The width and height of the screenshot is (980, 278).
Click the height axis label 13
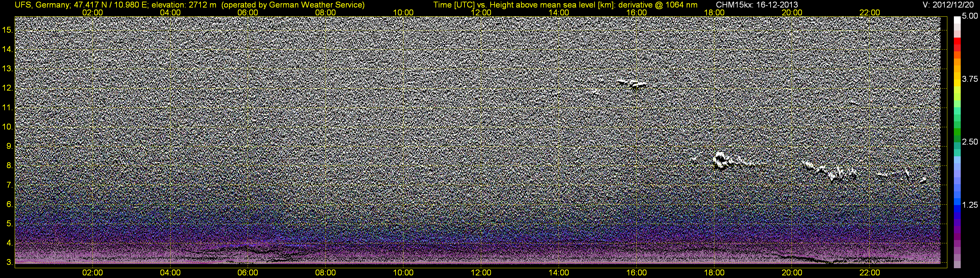(7, 69)
